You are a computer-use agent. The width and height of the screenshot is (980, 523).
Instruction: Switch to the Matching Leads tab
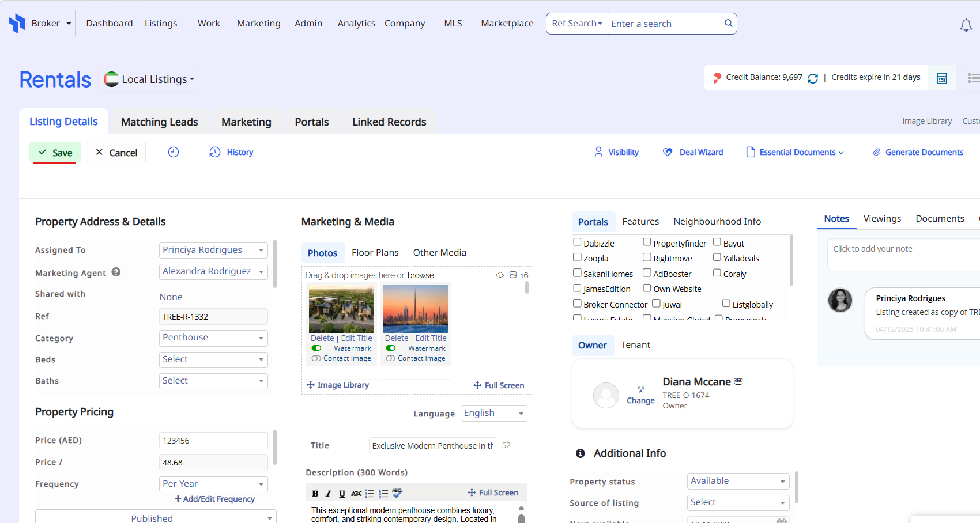(160, 122)
